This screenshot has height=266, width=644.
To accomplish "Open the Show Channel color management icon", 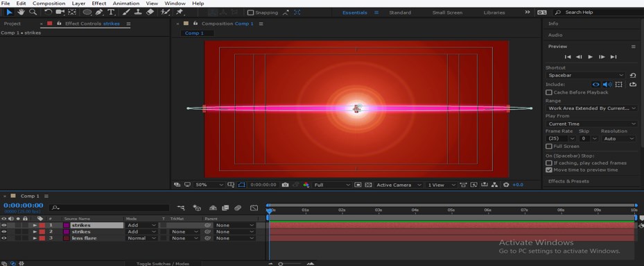I will (306, 185).
